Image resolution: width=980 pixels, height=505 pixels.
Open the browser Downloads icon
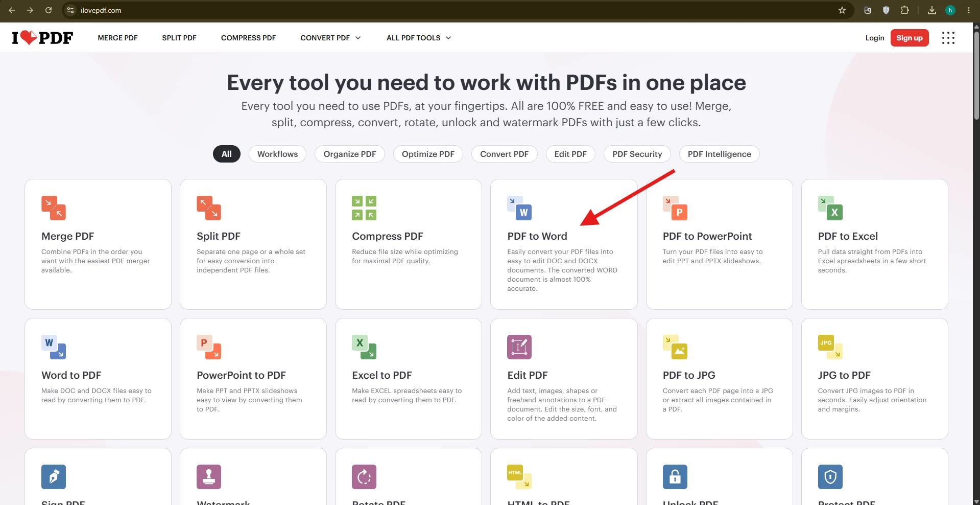click(x=932, y=10)
